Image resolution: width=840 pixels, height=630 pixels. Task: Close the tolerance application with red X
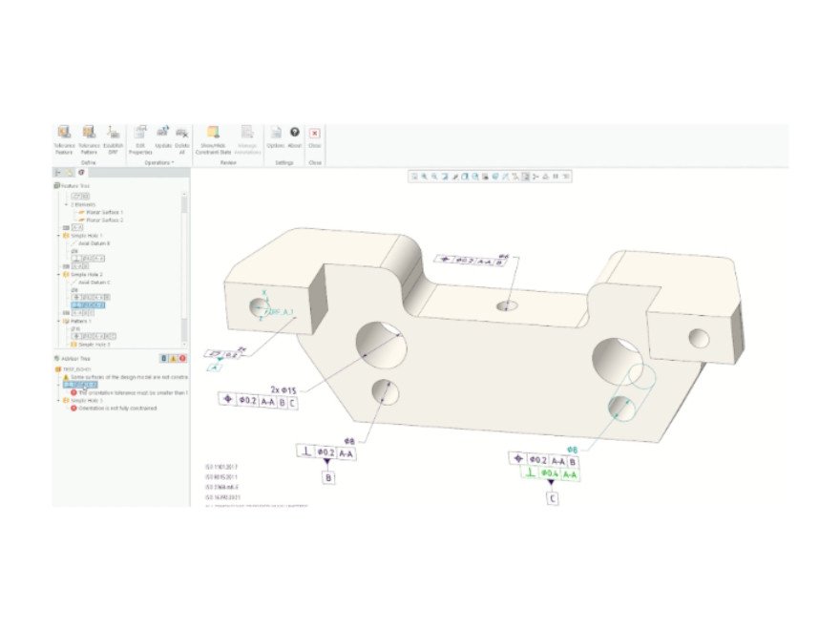314,134
